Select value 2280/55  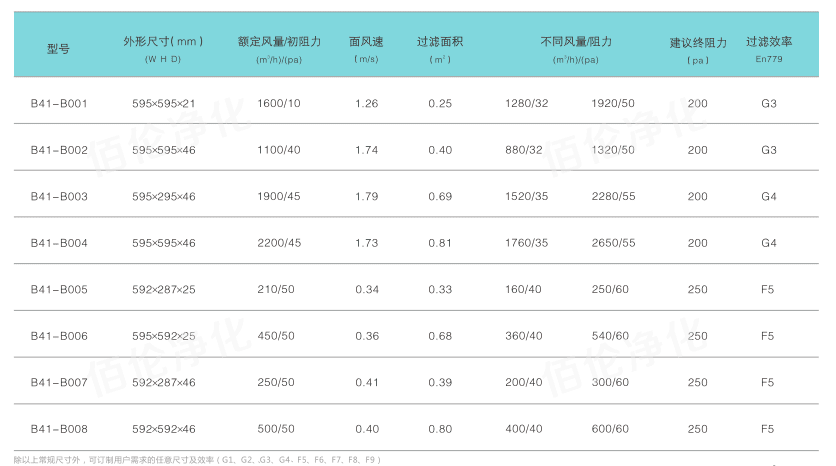[613, 196]
